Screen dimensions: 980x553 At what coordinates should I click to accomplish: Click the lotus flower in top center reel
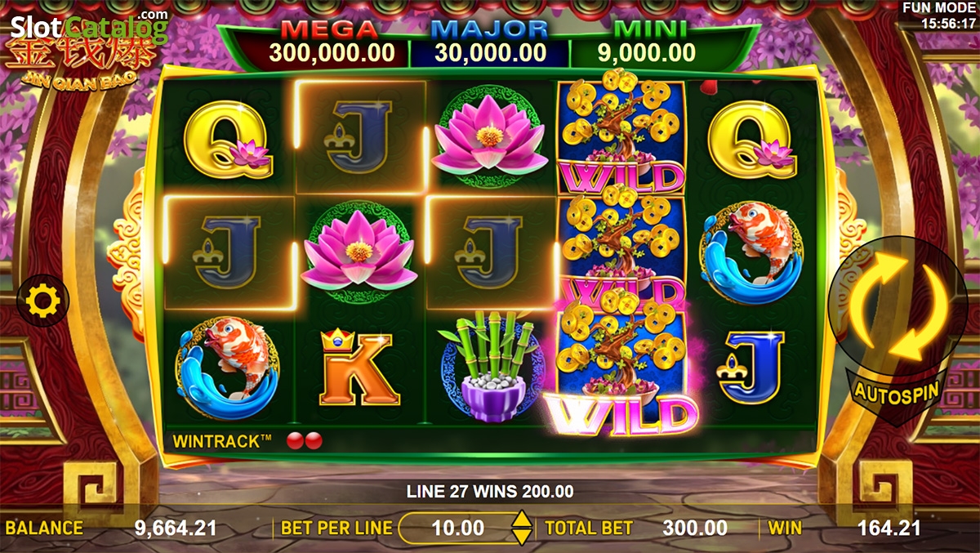tap(490, 140)
